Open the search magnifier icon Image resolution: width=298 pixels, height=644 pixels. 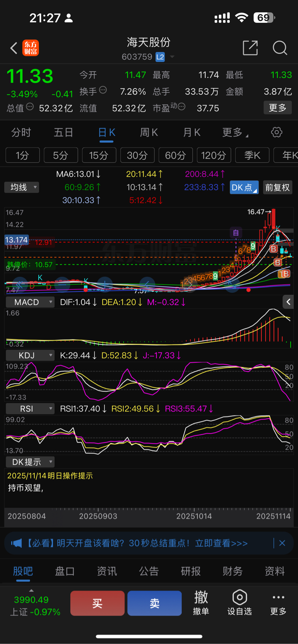point(280,48)
